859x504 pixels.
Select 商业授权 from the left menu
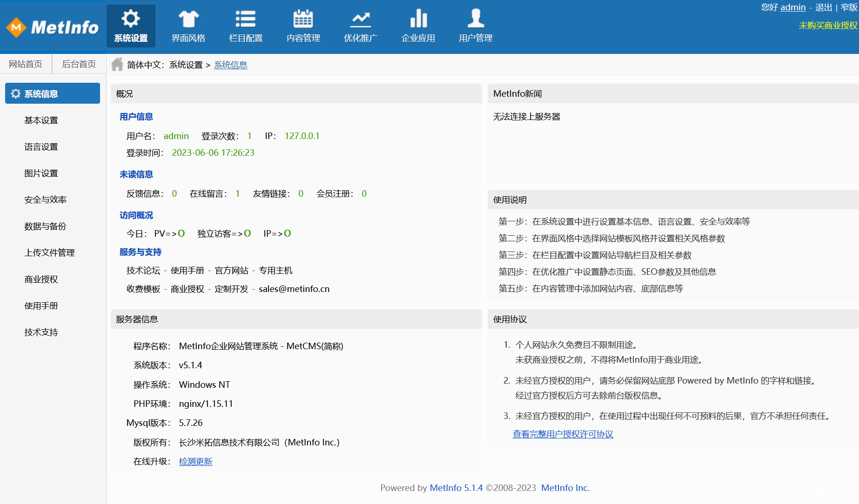41,279
